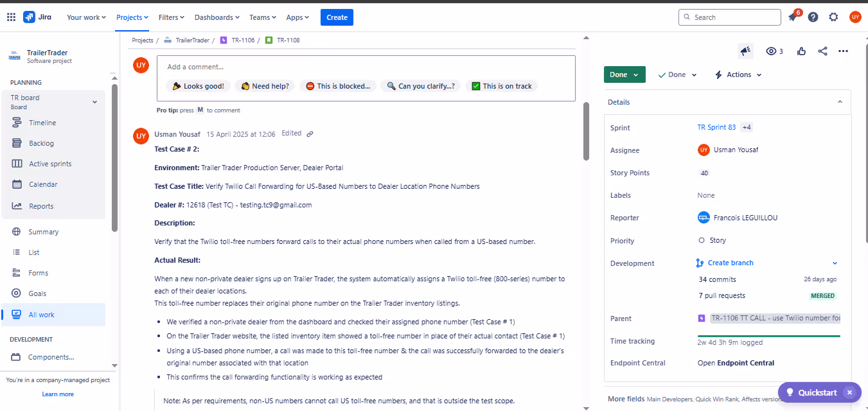Screen dimensions: 868x411
Task: Click the Reports chart icon
Action: tap(17, 206)
